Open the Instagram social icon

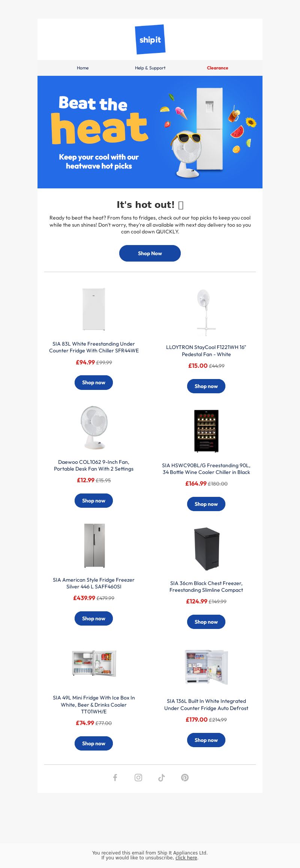(138, 778)
